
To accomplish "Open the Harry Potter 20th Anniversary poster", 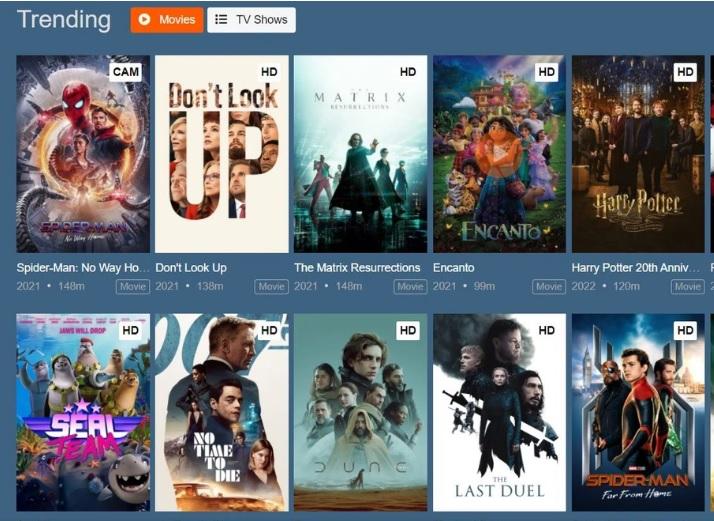I will point(638,154).
